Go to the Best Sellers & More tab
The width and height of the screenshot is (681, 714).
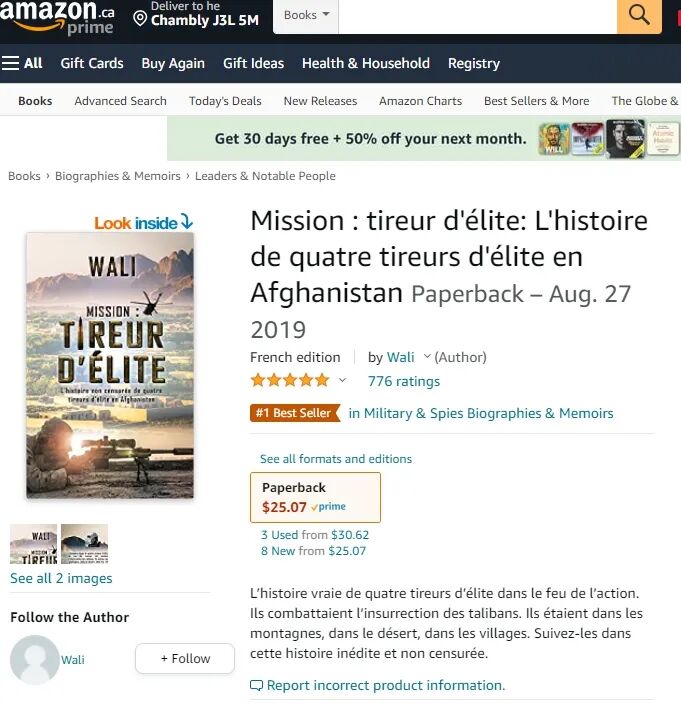coord(536,101)
